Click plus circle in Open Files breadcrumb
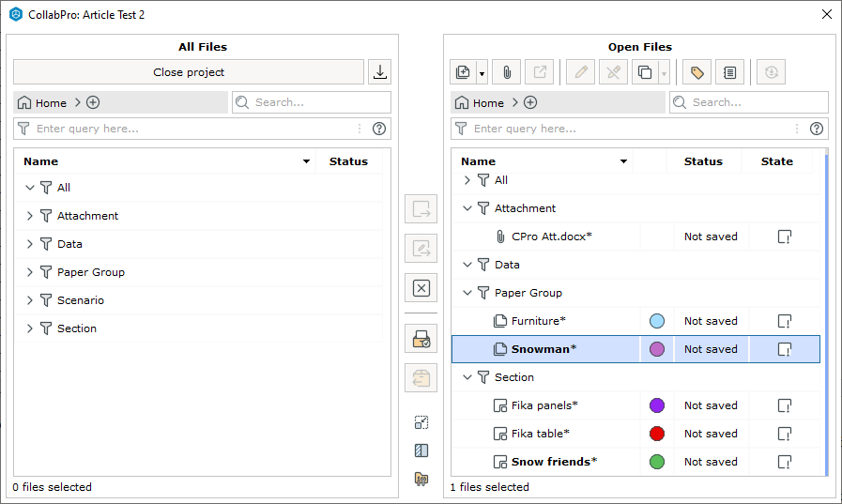The width and height of the screenshot is (842, 504). click(530, 102)
